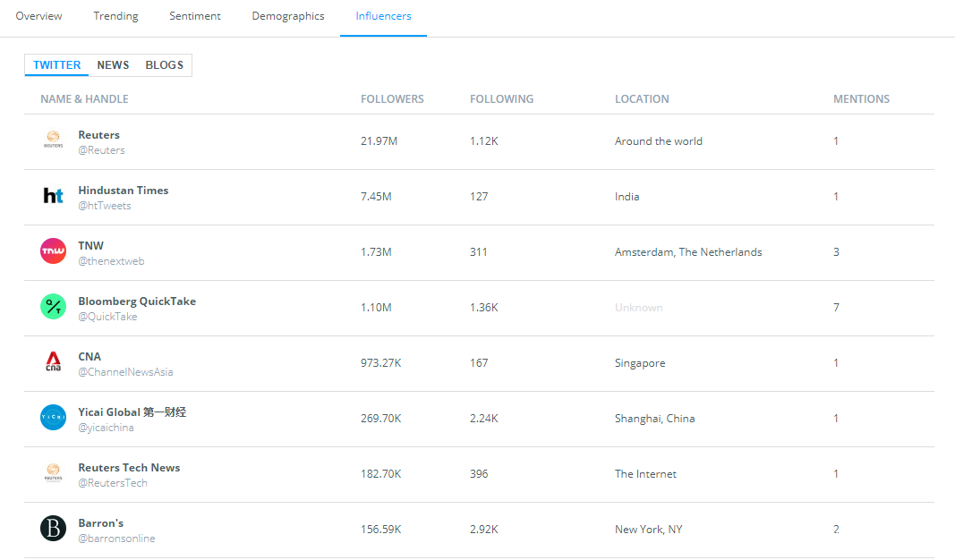Open the Bloomberg QuickTake name link
This screenshot has width=955, height=560.
coord(137,301)
